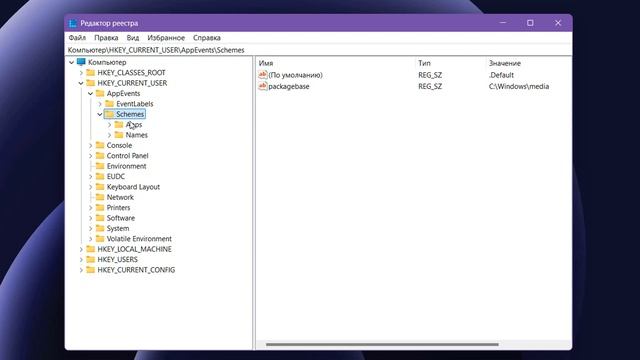
Task: Expand the Software chevron
Action: (91, 218)
